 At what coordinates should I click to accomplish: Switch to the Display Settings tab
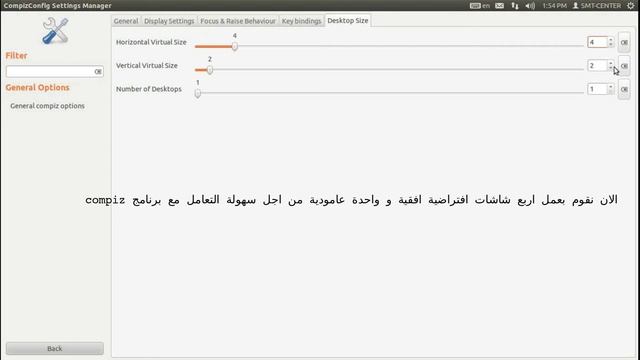[169, 21]
